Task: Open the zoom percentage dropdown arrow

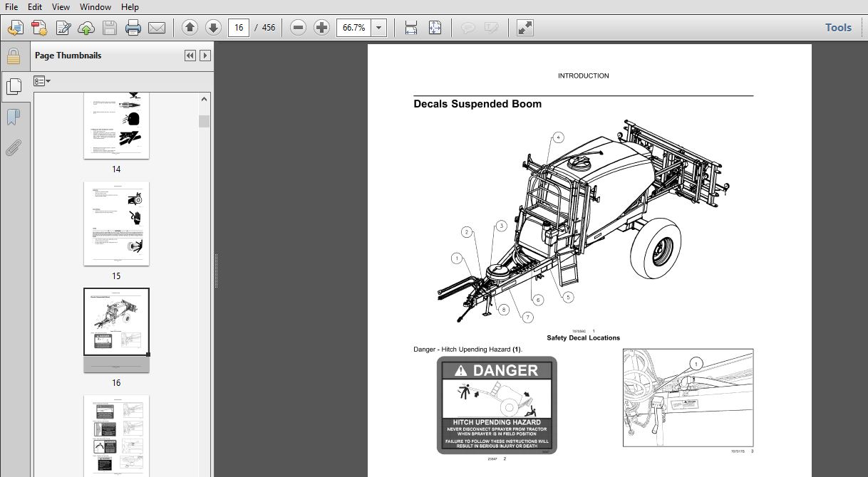Action: pos(379,28)
